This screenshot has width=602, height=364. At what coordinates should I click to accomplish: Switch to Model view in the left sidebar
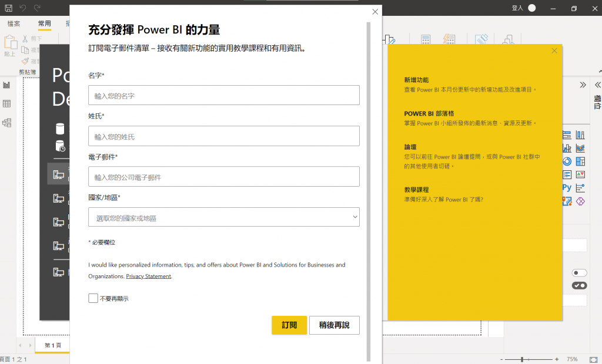coord(6,123)
